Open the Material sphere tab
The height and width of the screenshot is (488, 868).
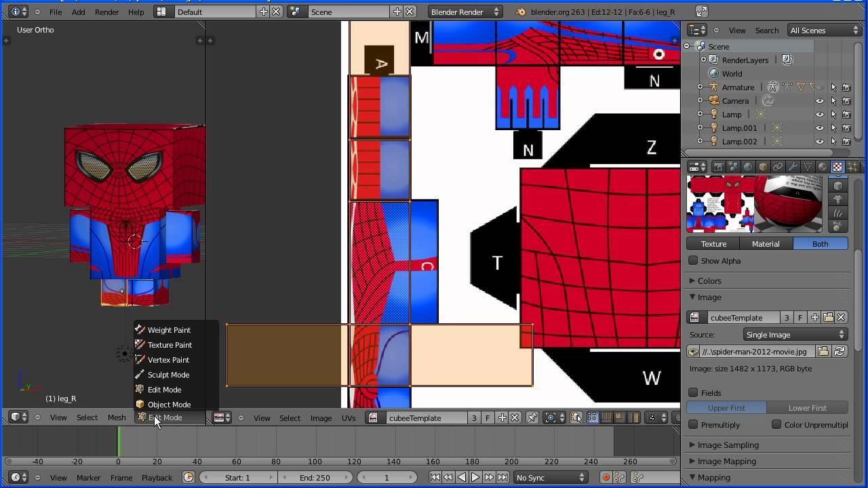[823, 167]
